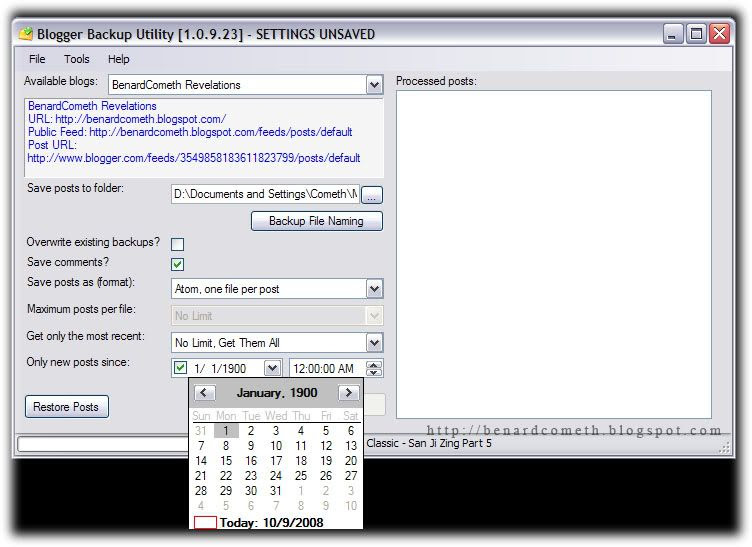Select day 1 in January calendar
The width and height of the screenshot is (752, 547).
226,431
